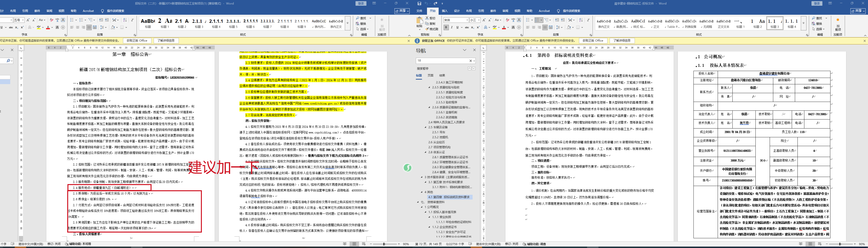Switch to the 页面 tab in navigation pane

pyautogui.click(x=430, y=76)
